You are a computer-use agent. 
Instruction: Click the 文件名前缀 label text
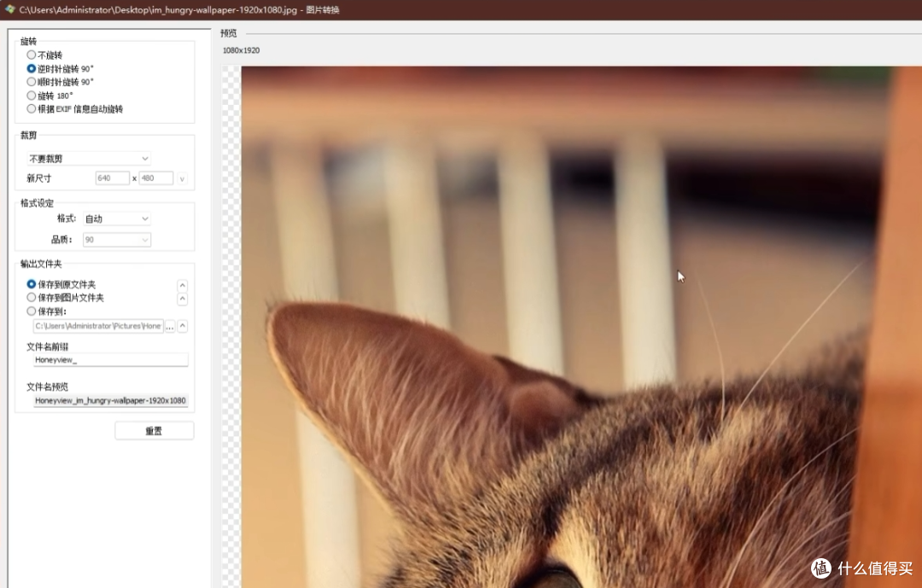pos(47,346)
